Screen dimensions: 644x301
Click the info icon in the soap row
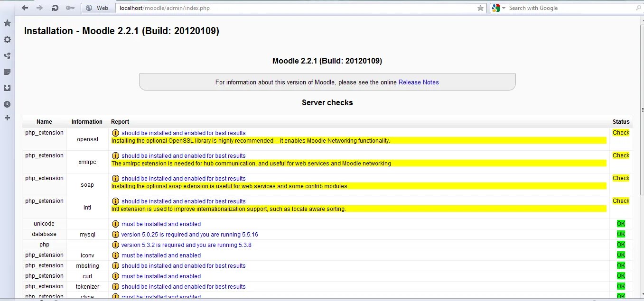pyautogui.click(x=115, y=179)
